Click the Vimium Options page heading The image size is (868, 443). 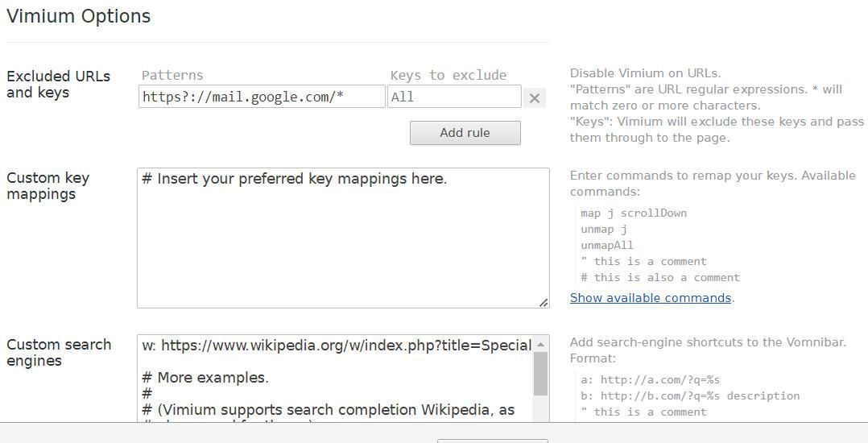(79, 16)
